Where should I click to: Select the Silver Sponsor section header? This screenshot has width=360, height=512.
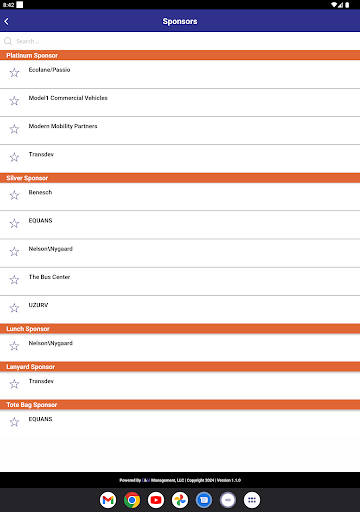180,178
